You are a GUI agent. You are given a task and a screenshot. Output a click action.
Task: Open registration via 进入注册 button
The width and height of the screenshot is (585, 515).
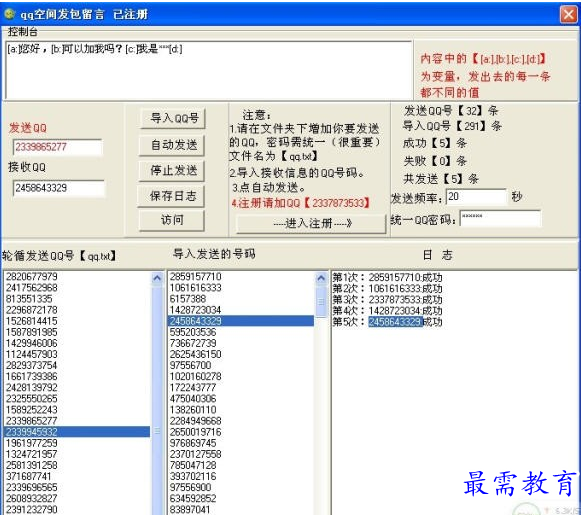coord(311,224)
